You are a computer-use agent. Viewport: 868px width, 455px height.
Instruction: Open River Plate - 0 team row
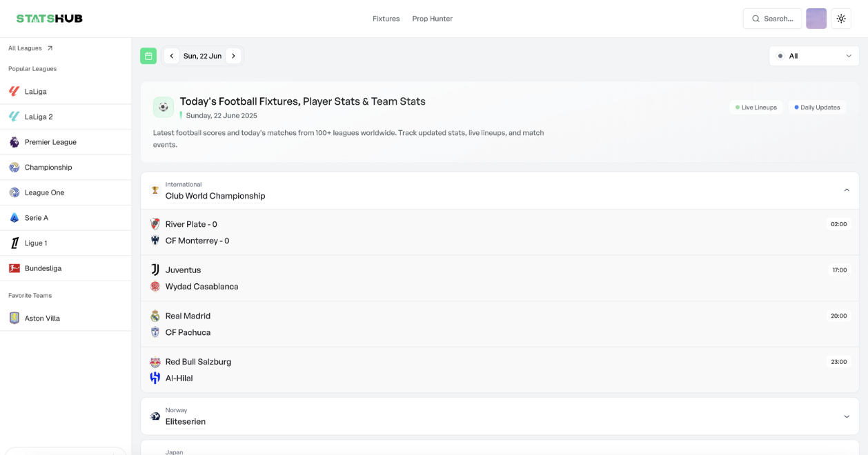(191, 224)
